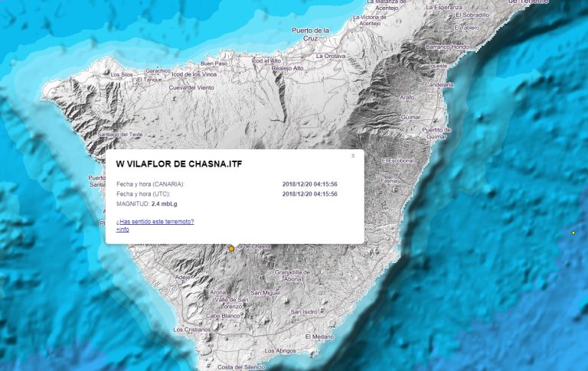Click the 'Fecha y hora (CANARIA):' label
Image resolution: width=588 pixels, height=371 pixels.
pos(150,184)
